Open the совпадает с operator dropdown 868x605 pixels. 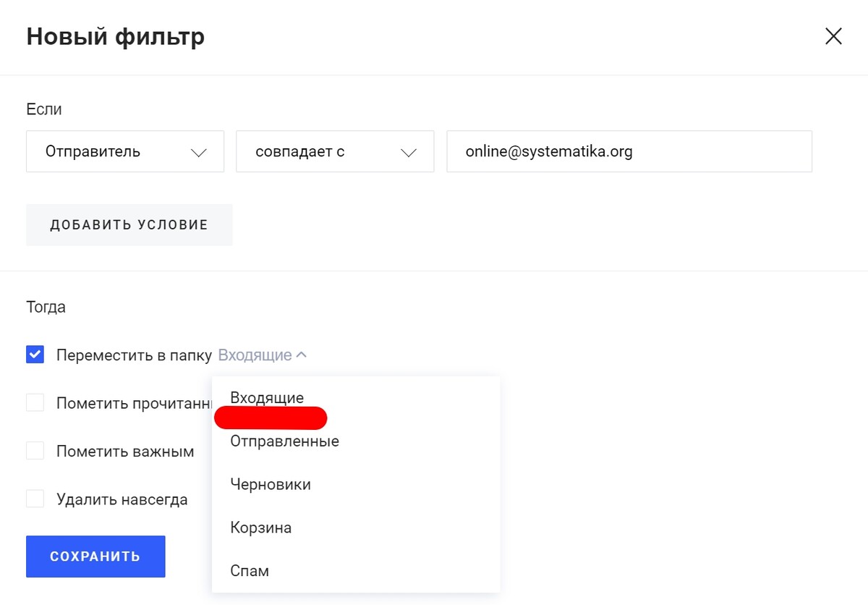[334, 152]
